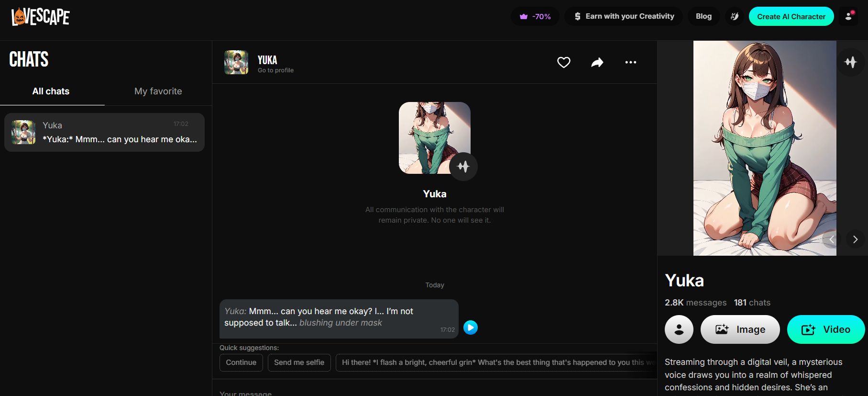This screenshot has width=868, height=396.
Task: Choose the Send me selfie suggestion
Action: [299, 362]
